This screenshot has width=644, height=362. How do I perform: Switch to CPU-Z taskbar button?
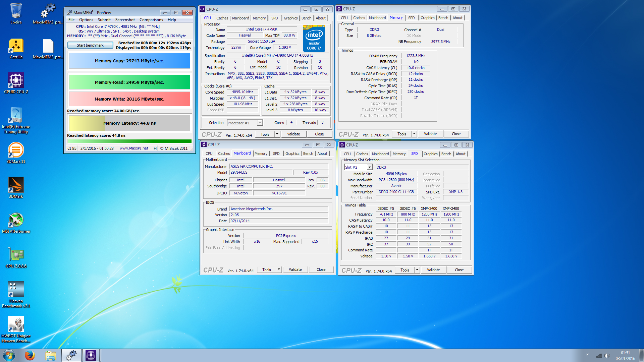point(91,355)
